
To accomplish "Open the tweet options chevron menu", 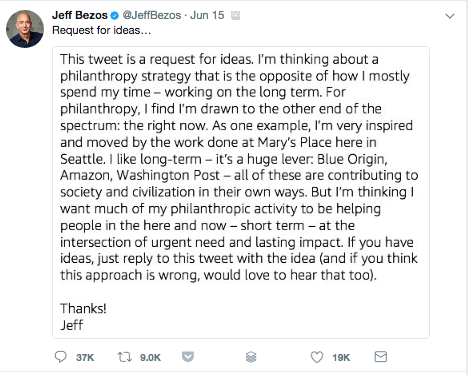I will click(x=450, y=16).
